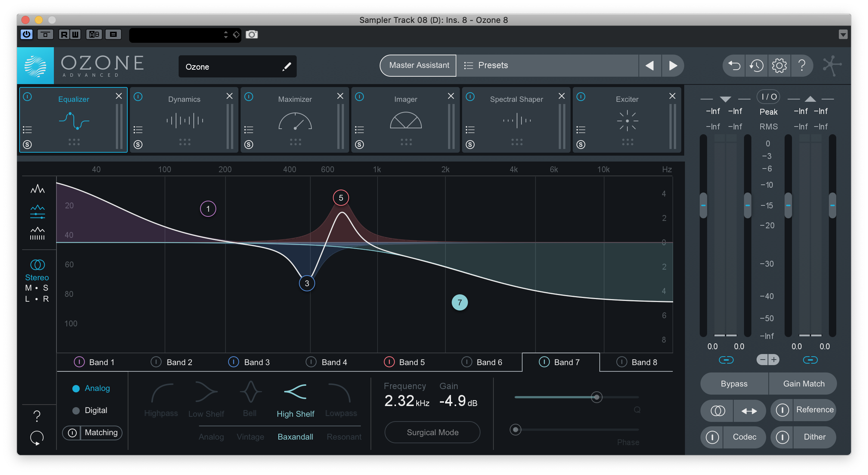The width and height of the screenshot is (868, 475).
Task: Select the Vintage shelf type
Action: point(250,437)
